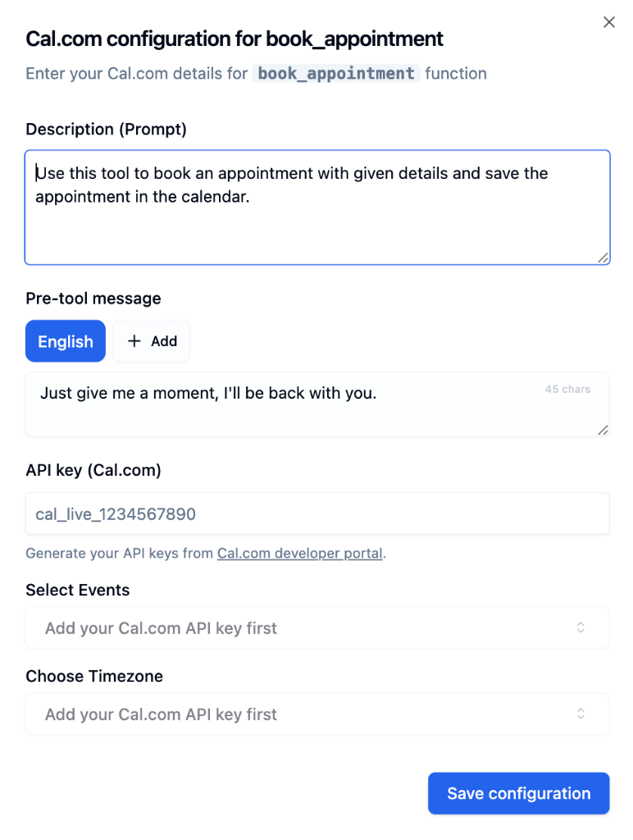Open the Cal.com developer portal link

point(300,553)
